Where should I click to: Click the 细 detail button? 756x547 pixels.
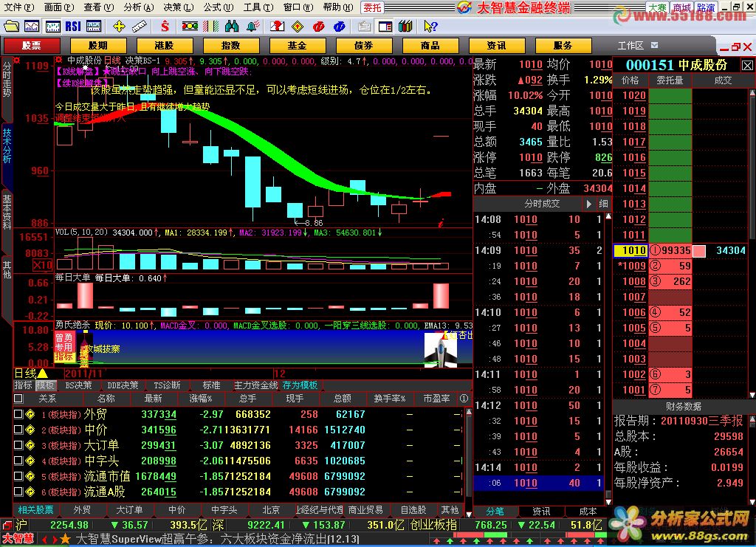pyautogui.click(x=604, y=204)
